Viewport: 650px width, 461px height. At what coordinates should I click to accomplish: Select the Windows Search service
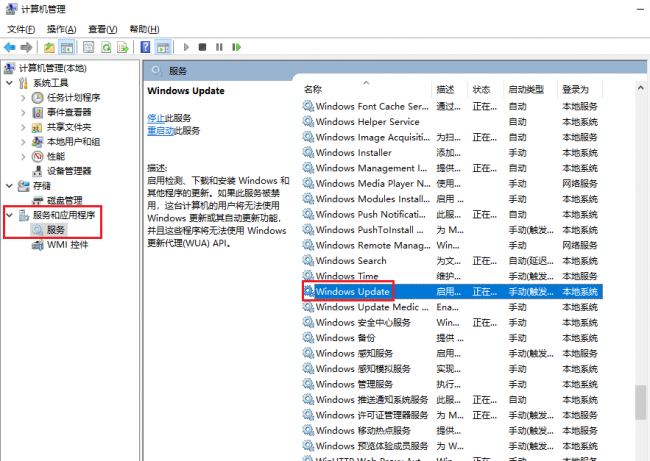(452, 261)
